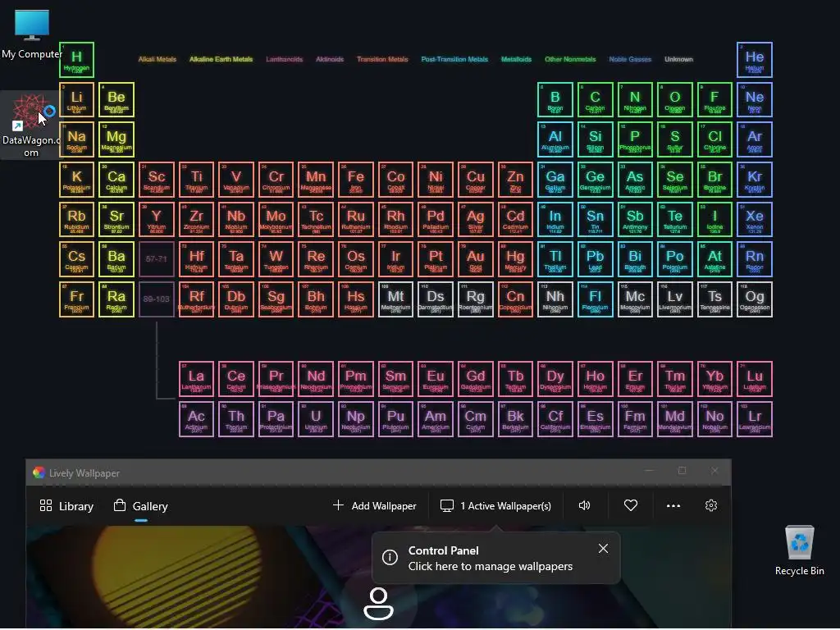This screenshot has width=840, height=630.
Task: Click the Metalloids legend label
Action: tap(517, 59)
